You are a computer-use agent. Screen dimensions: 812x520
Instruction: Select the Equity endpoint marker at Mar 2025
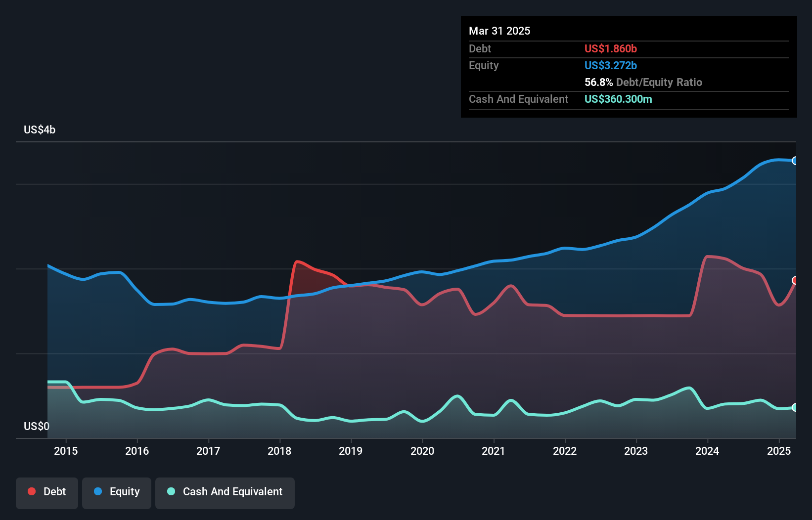tap(795, 161)
